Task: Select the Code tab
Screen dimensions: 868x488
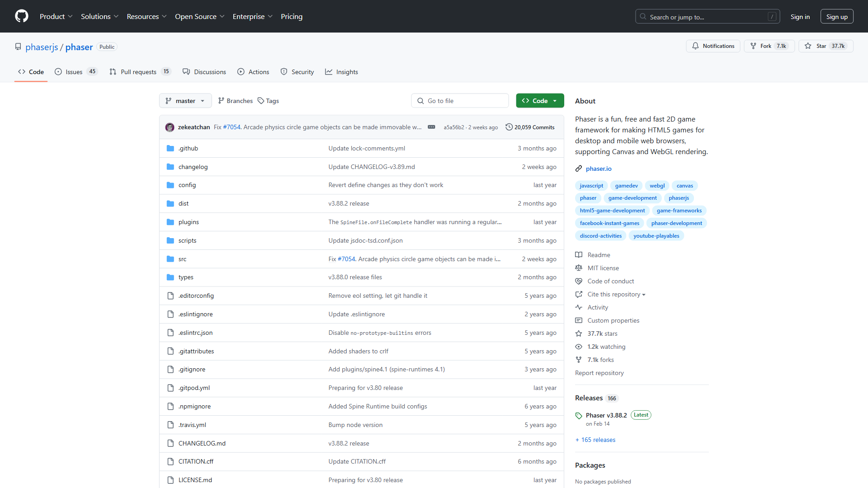Action: point(31,72)
